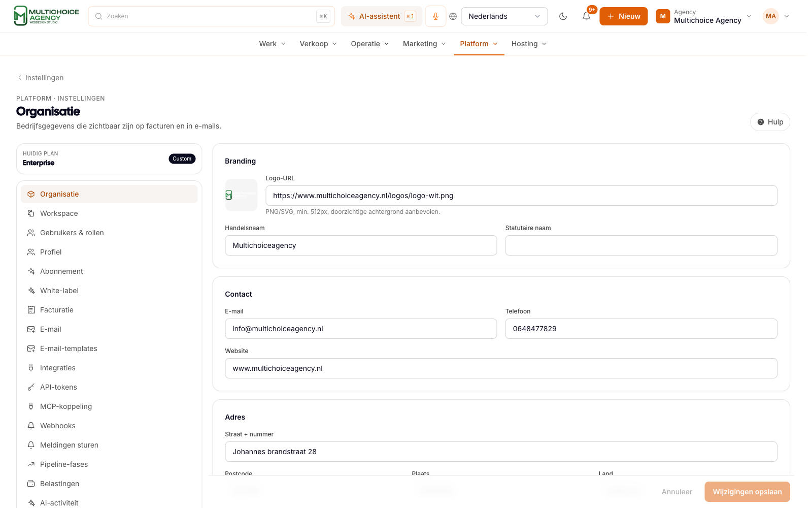The height and width of the screenshot is (508, 812).
Task: Click the MCP-koppeling plug icon
Action: pyautogui.click(x=31, y=406)
